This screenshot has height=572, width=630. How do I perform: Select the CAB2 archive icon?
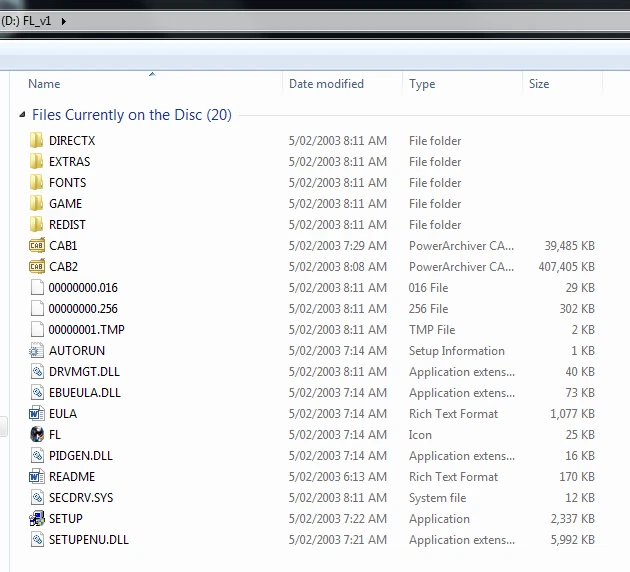37,266
